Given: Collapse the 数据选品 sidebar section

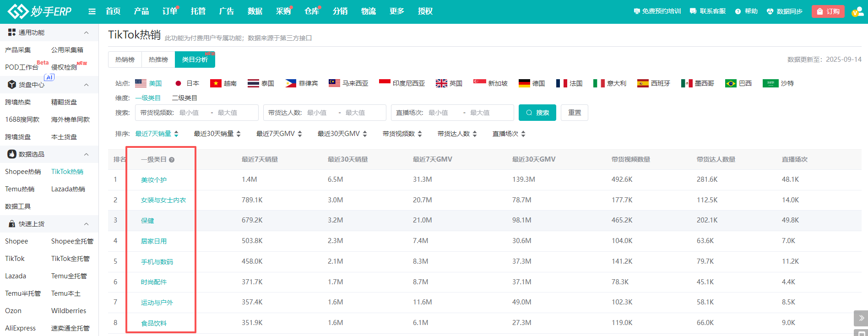Looking at the screenshot, I should click(86, 154).
